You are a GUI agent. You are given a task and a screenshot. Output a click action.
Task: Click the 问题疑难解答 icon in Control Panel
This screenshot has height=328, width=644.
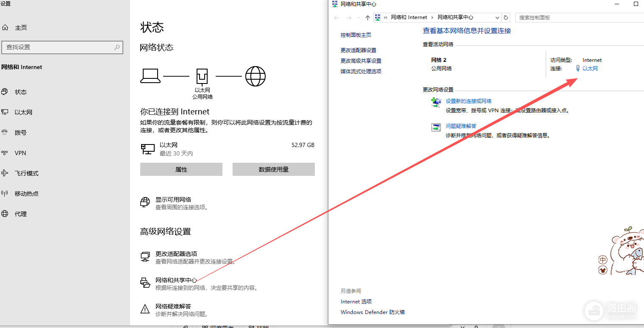(436, 127)
